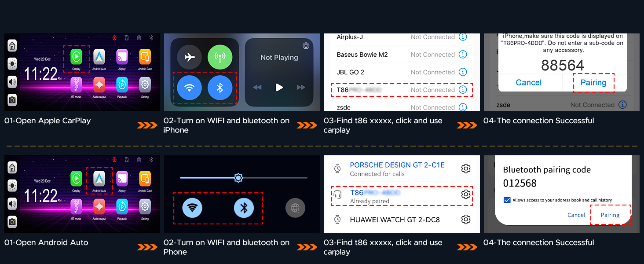Tap home sidebar icon in the Apple CarPlay step screen

(x=12, y=45)
